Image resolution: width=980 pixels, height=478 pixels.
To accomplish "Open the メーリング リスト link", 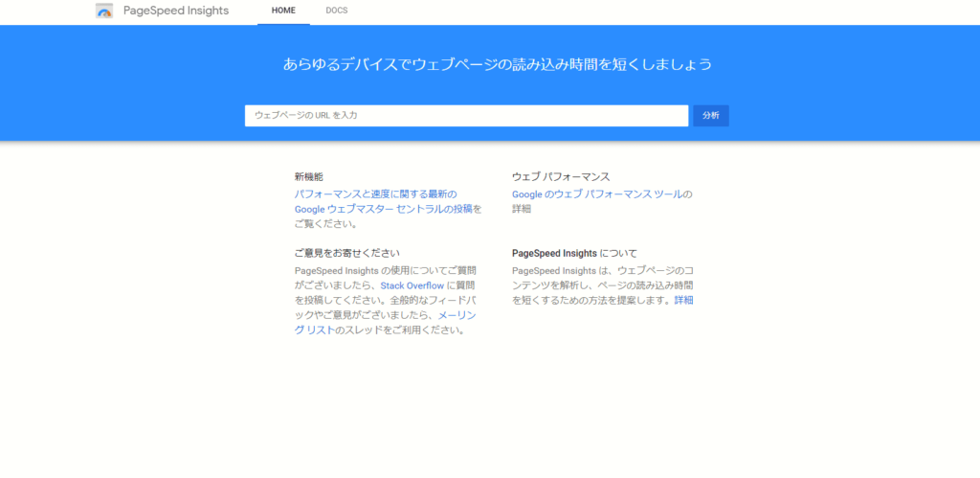I will [x=385, y=323].
